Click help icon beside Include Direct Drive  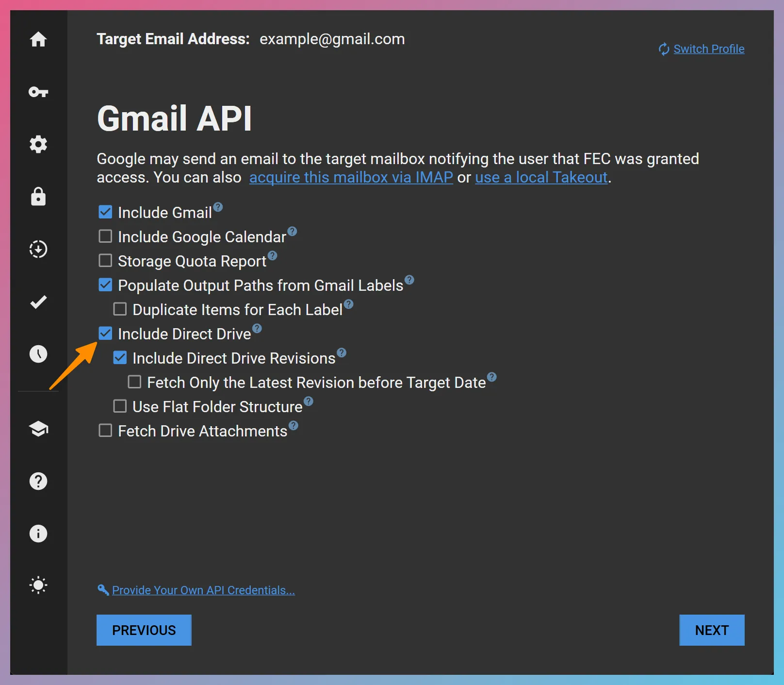coord(257,328)
